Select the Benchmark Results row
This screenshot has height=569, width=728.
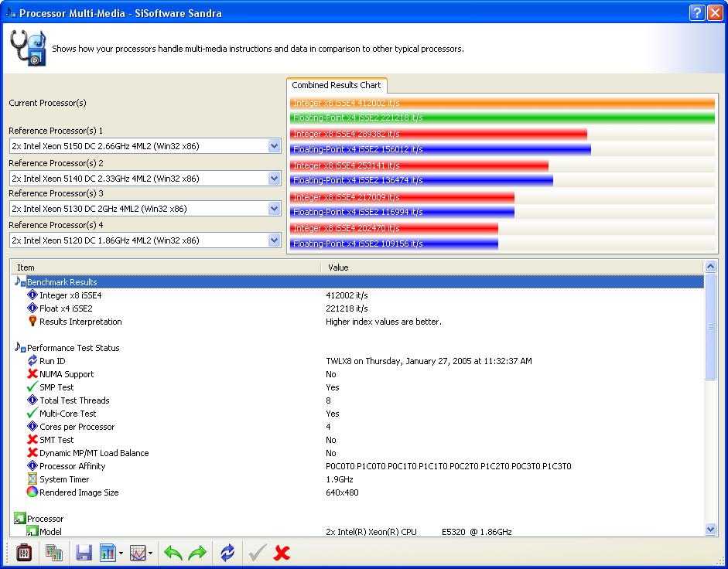click(357, 281)
